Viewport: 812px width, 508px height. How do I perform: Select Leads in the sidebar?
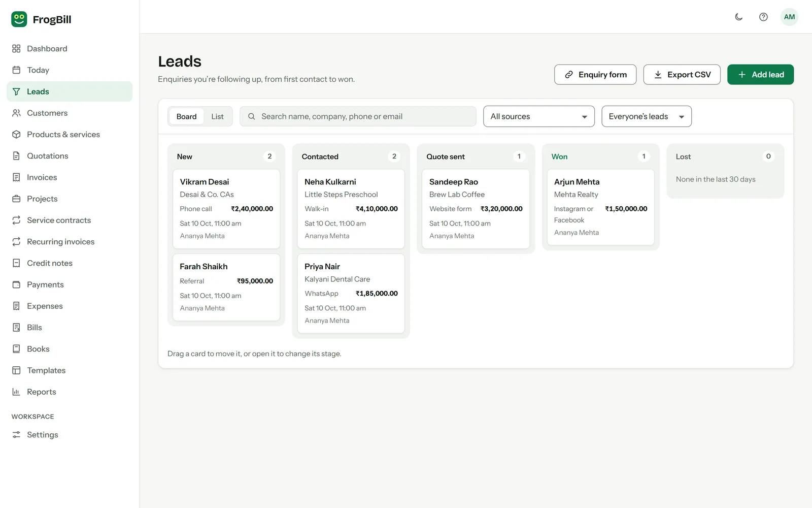click(70, 91)
